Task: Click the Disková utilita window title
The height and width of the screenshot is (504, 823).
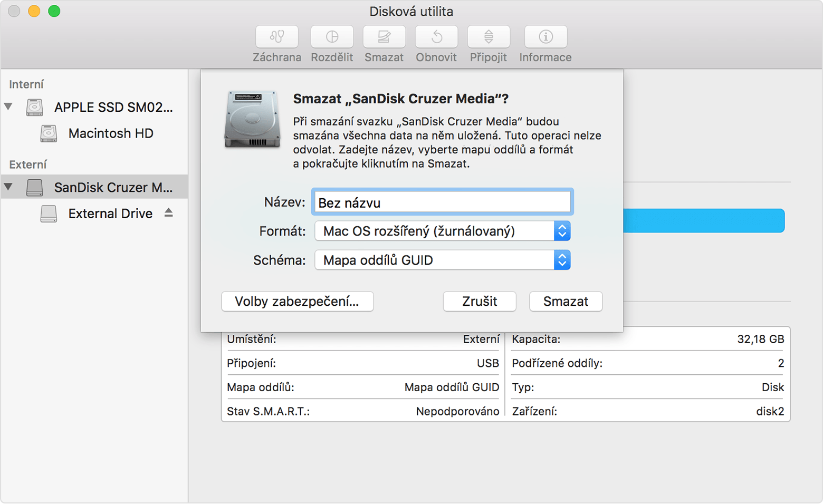Action: point(411,12)
